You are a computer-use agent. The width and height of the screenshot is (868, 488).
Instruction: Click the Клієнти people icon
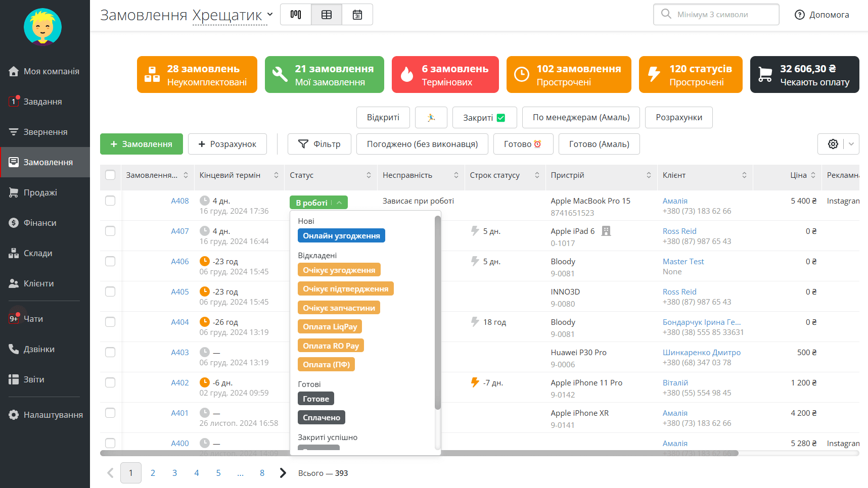pos(14,283)
